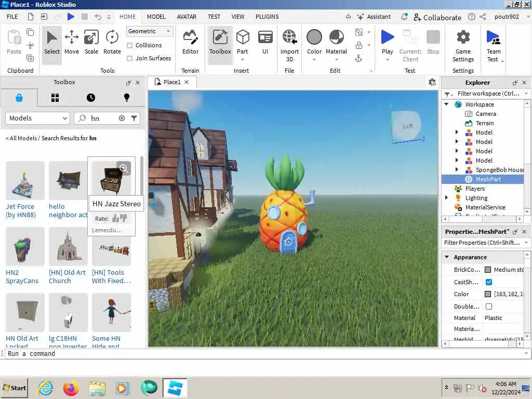The height and width of the screenshot is (399, 532).
Task: Click the command bar input
Action: coord(264,353)
